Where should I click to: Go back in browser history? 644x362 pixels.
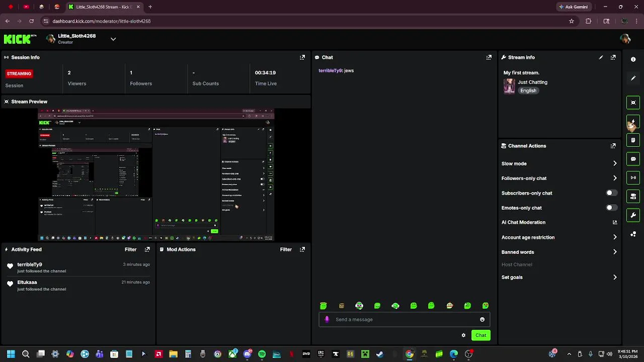(x=7, y=21)
